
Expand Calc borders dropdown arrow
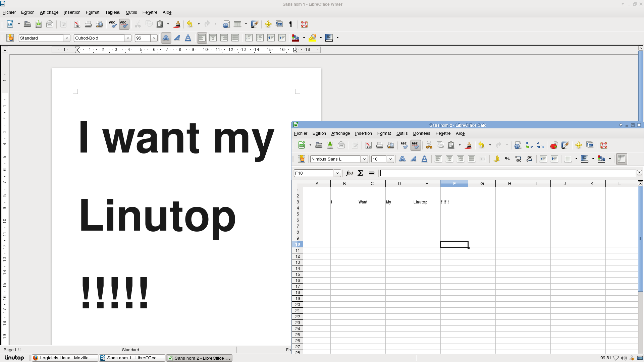576,159
